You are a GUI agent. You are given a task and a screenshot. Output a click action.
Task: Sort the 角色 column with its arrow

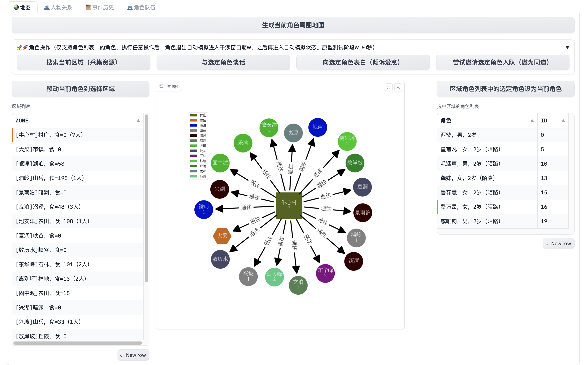532,121
